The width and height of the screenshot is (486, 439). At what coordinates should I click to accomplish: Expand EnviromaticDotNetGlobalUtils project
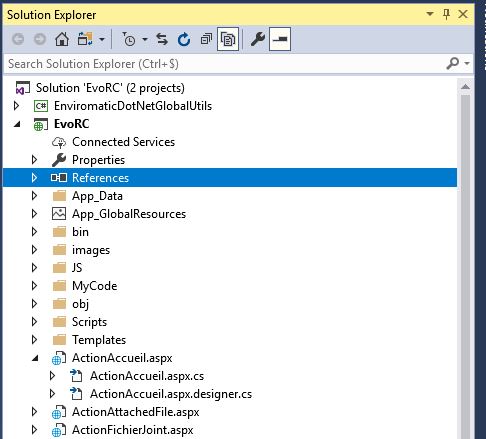click(x=16, y=106)
